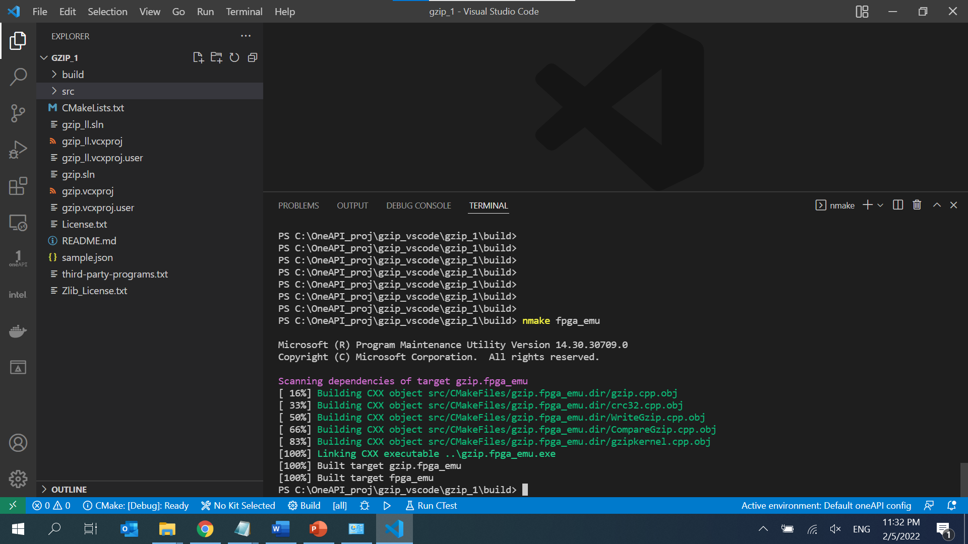
Task: Open the launch profile dropdown beside plus
Action: [881, 205]
